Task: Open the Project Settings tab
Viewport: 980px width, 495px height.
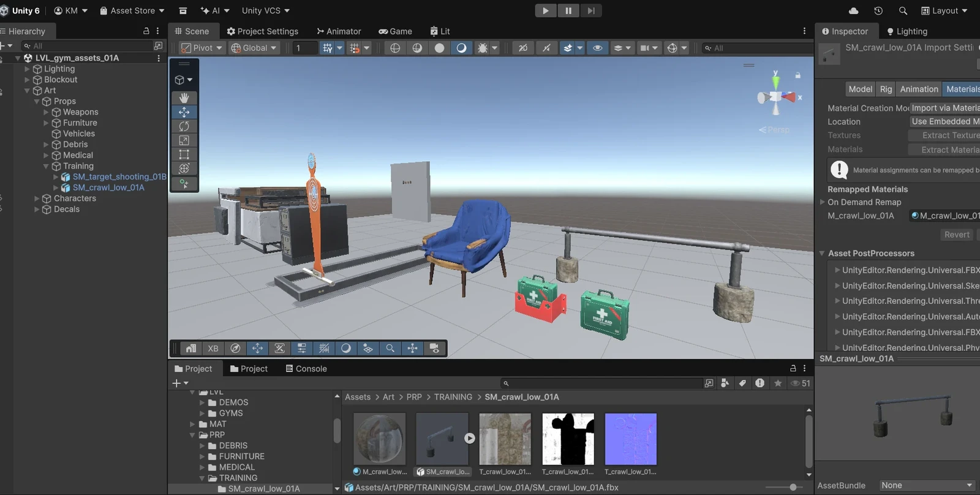Action: tap(262, 31)
